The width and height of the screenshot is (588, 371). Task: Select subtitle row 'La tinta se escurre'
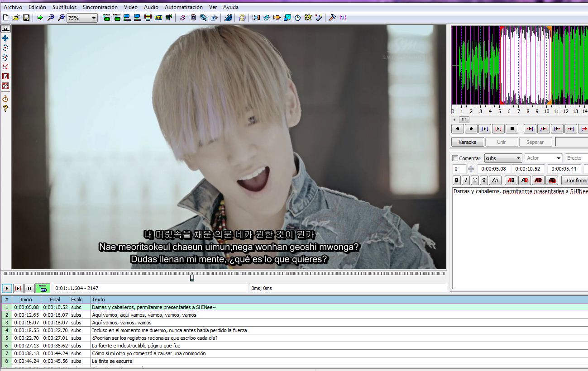click(x=294, y=361)
